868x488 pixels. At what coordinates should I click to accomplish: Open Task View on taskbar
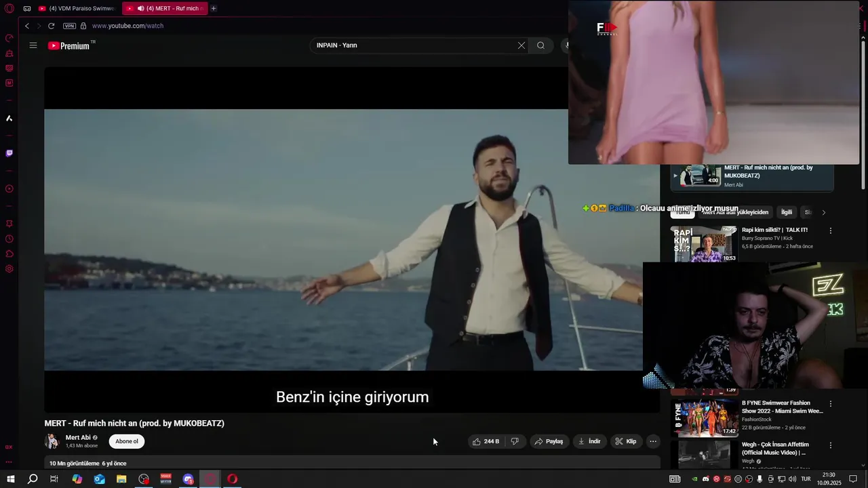pos(54,479)
